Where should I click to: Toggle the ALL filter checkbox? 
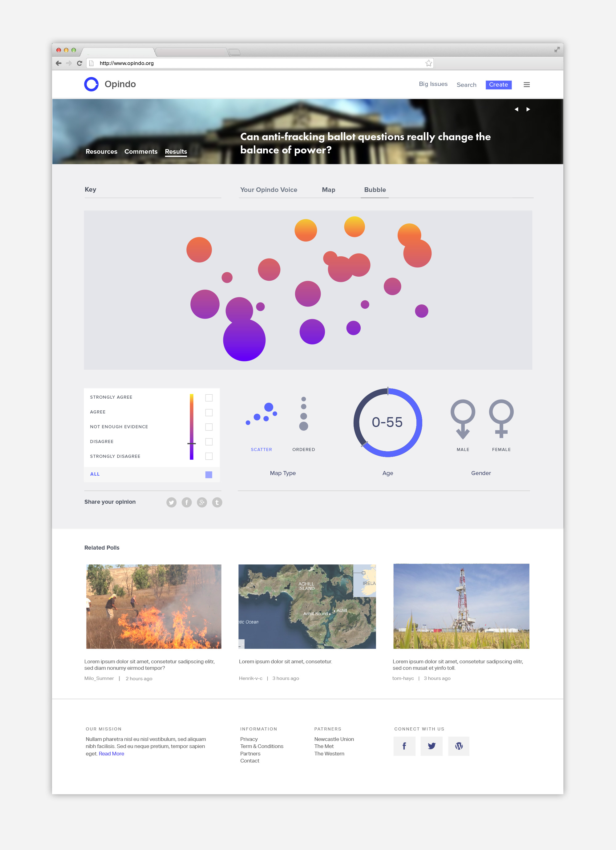209,474
